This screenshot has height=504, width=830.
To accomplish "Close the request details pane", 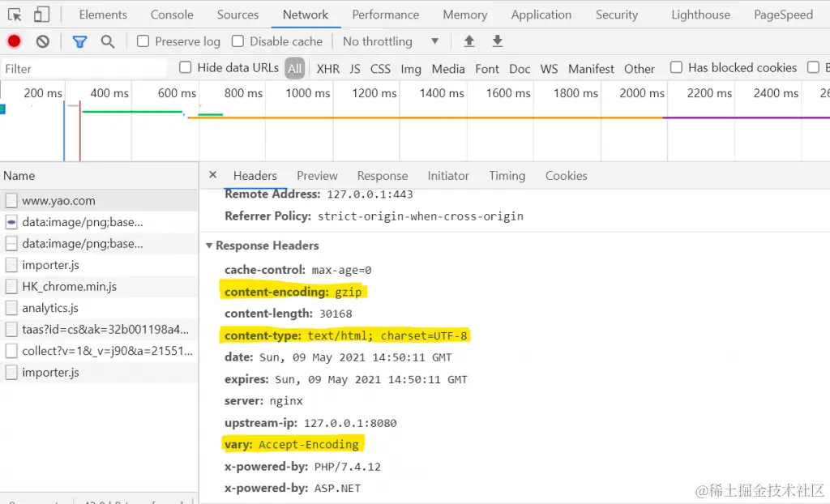I will 213,175.
